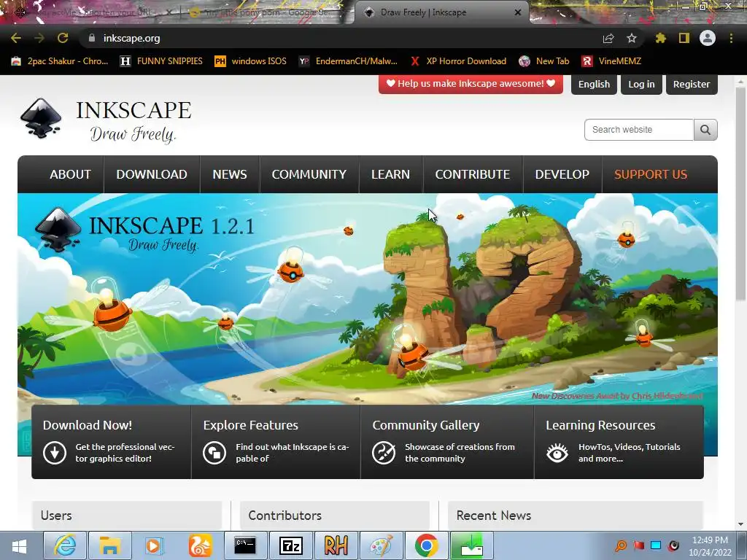Viewport: 747px width, 560px height.
Task: Open File Explorer from taskbar
Action: [110, 545]
